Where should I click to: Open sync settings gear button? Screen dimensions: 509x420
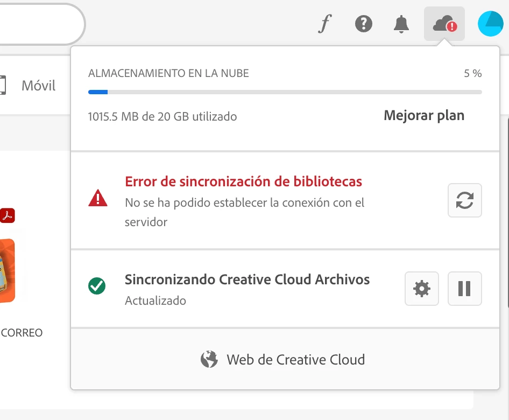point(422,289)
